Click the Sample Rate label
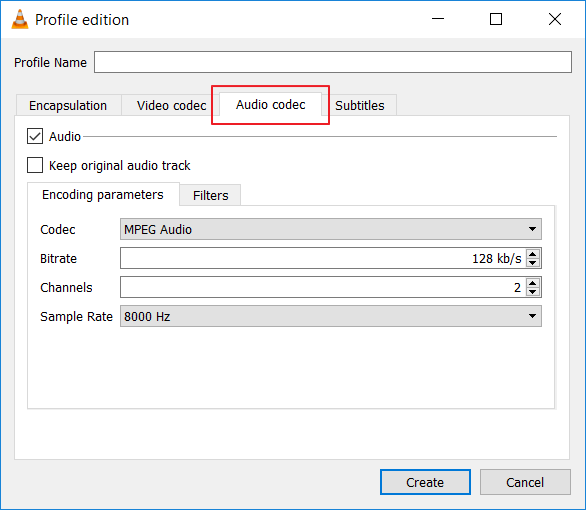Screen dimensions: 586x510 [76, 316]
